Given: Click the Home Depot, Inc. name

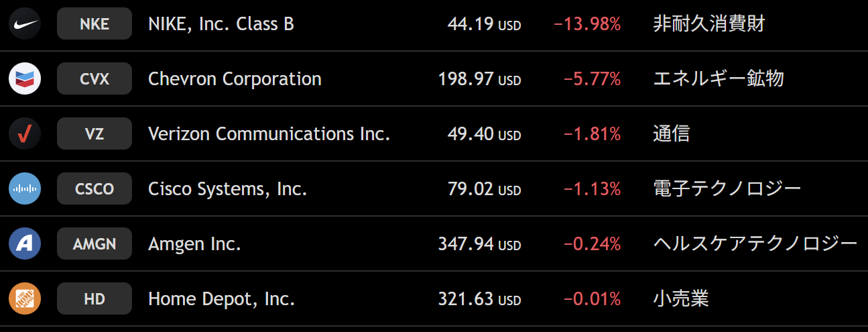Looking at the screenshot, I should tap(221, 299).
